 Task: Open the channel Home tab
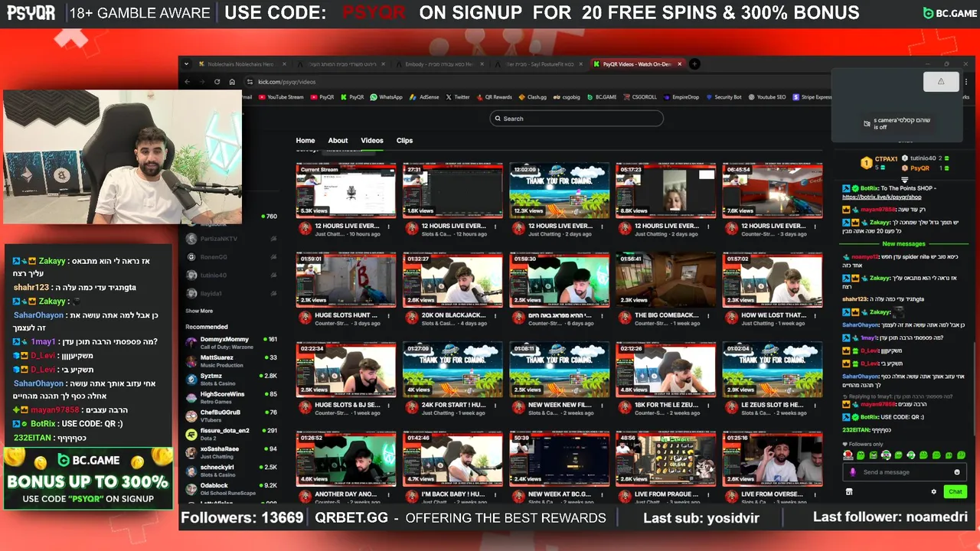pyautogui.click(x=305, y=141)
